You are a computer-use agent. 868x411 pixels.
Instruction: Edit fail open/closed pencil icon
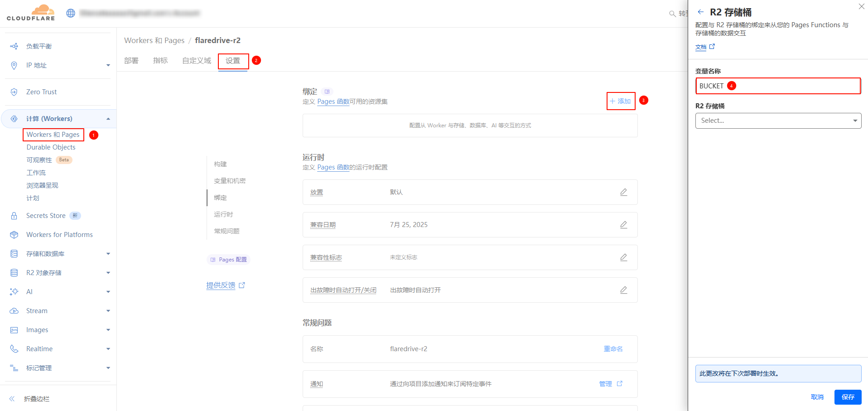623,290
